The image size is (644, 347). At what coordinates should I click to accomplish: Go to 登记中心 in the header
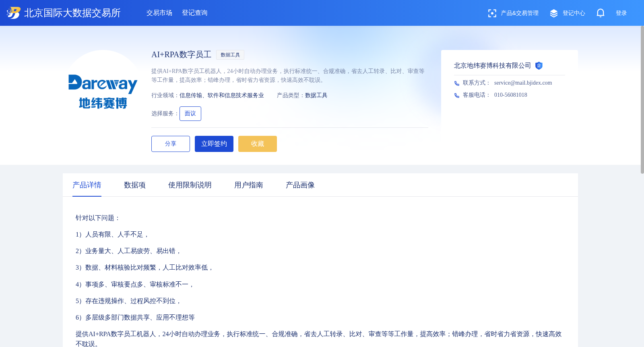pyautogui.click(x=574, y=13)
